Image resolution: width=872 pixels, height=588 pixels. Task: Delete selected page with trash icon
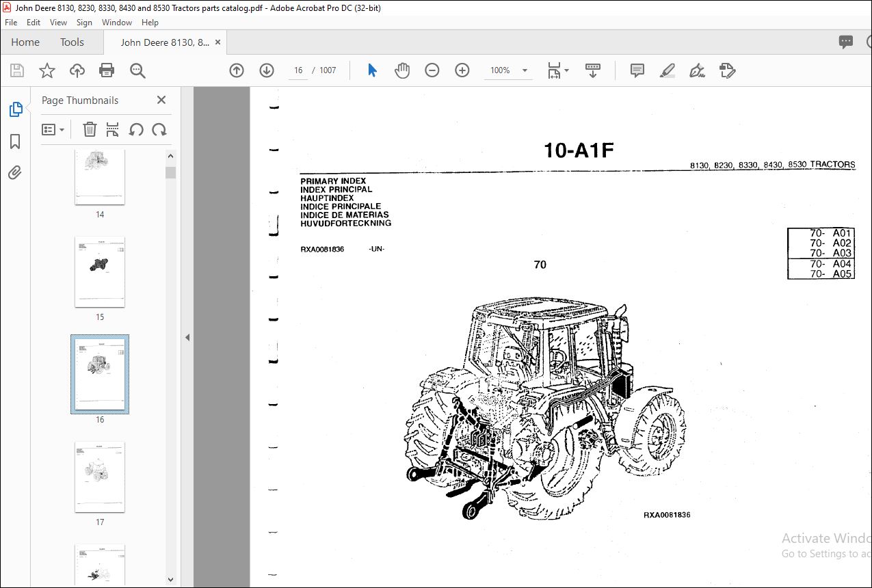(90, 129)
